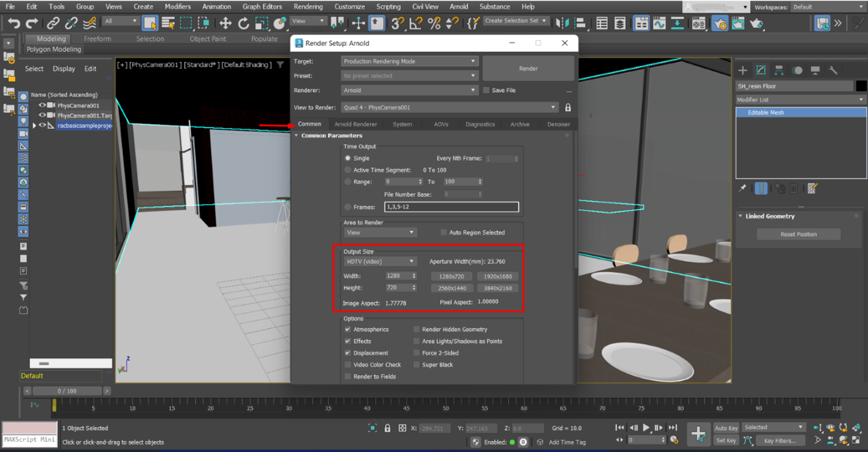Click inside the Frames input field
This screenshot has width=868, height=452.
[452, 207]
